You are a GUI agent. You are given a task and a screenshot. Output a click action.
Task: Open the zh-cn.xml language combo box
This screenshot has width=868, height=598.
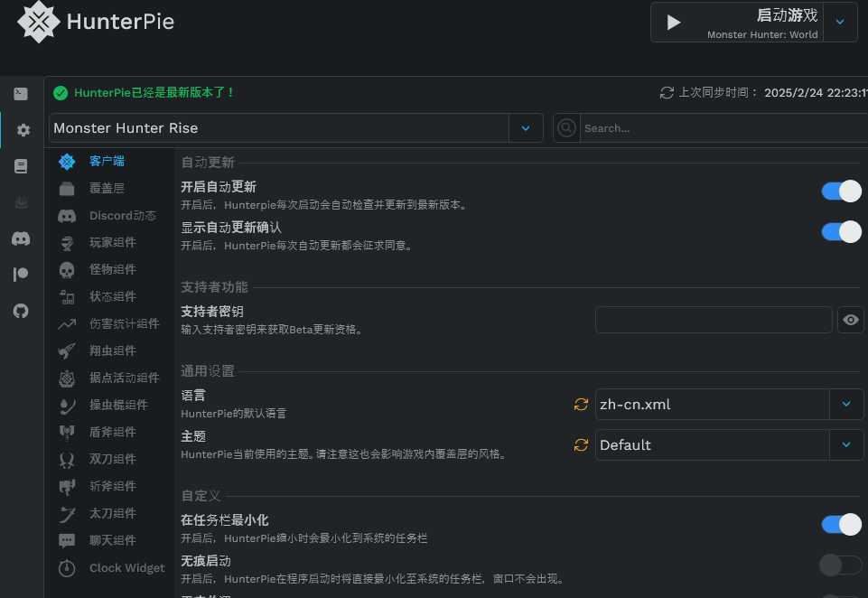729,404
